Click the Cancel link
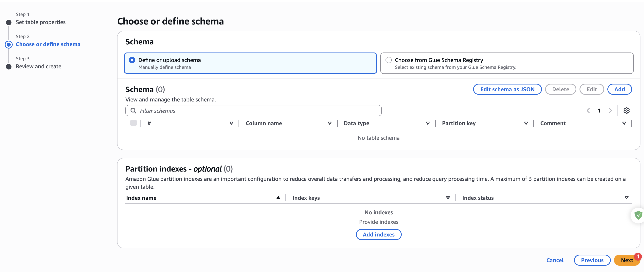 [x=555, y=260]
